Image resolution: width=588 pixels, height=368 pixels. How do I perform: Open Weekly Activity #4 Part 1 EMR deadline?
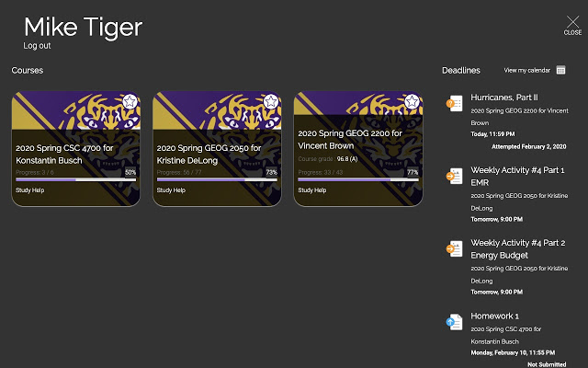[517, 176]
